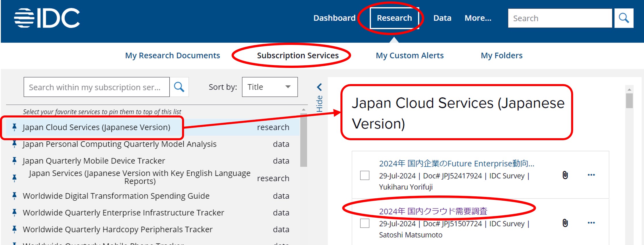Go to Dashboard
The width and height of the screenshot is (644, 245).
tap(334, 18)
